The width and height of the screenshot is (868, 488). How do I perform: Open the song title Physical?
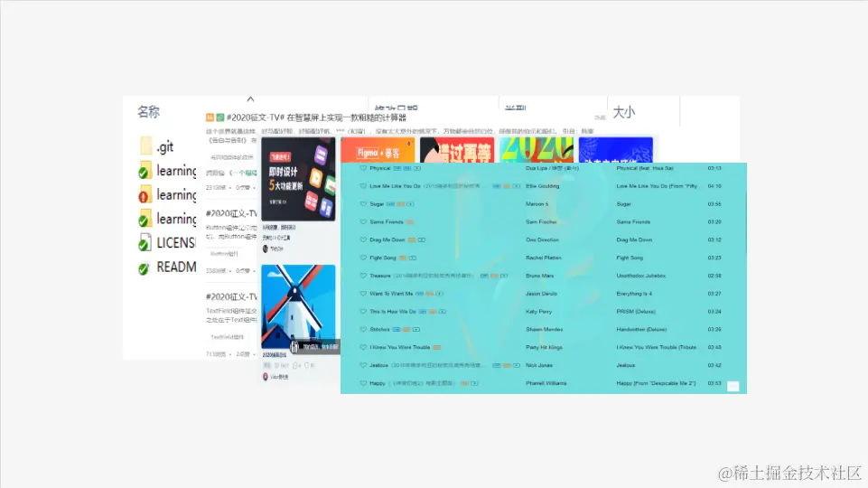pos(379,168)
